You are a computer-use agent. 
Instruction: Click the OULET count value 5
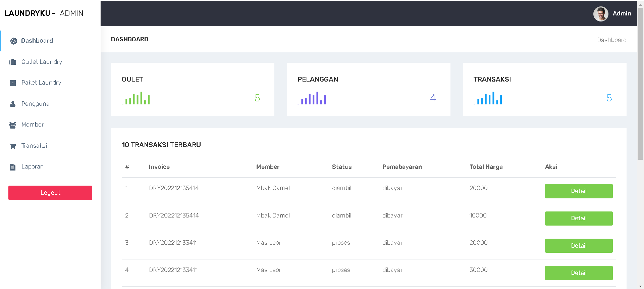click(257, 98)
